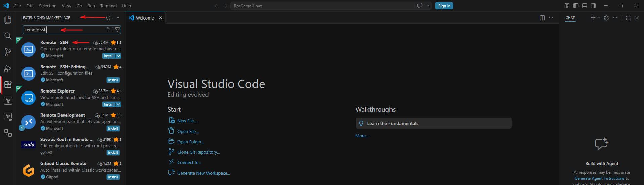Viewport: 644px width, 185px height.
Task: Open the Help menu
Action: 127,6
